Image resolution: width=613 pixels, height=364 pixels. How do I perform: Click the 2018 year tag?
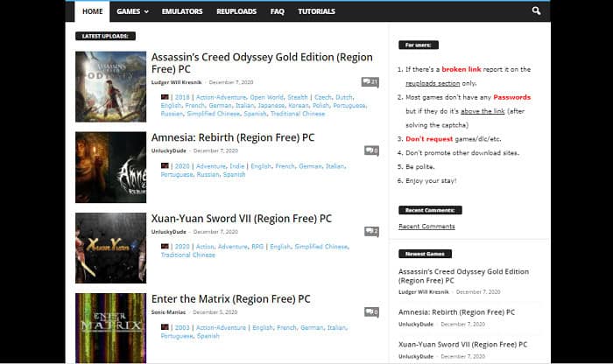tap(182, 97)
